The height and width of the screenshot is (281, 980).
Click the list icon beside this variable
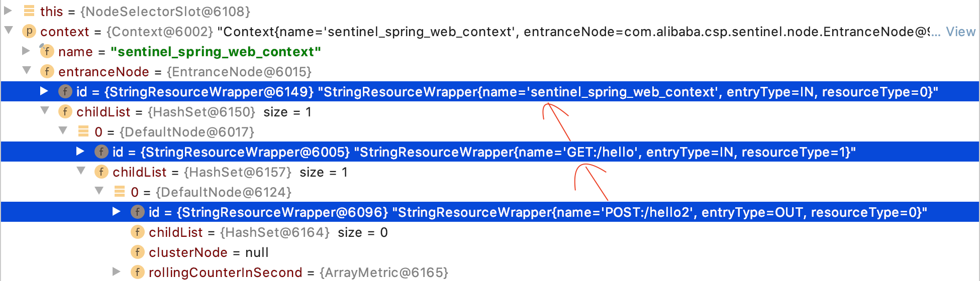click(29, 11)
